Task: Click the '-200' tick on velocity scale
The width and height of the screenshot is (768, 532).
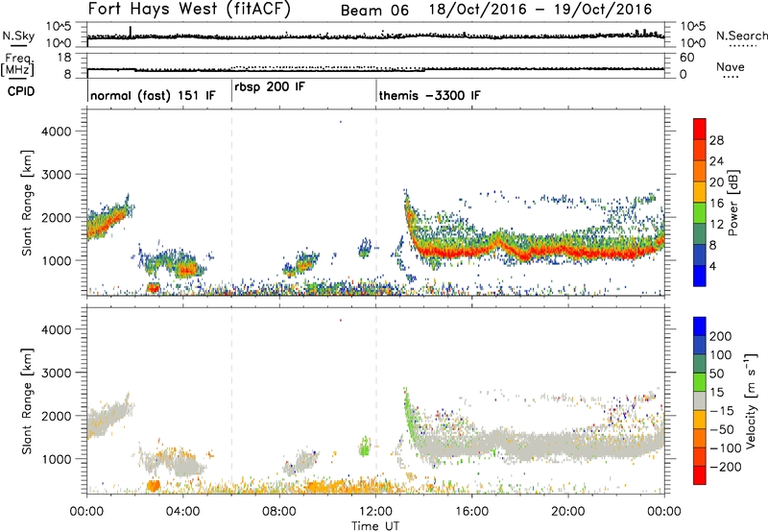Action: [725, 467]
